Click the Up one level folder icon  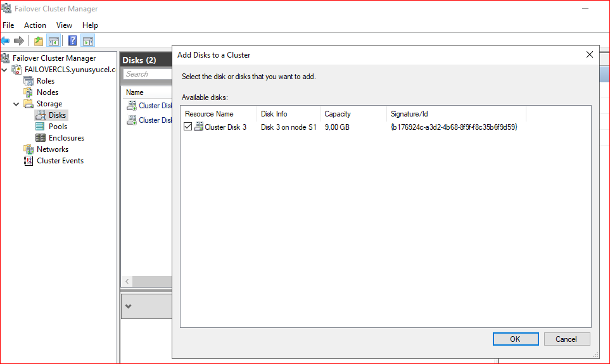(39, 41)
